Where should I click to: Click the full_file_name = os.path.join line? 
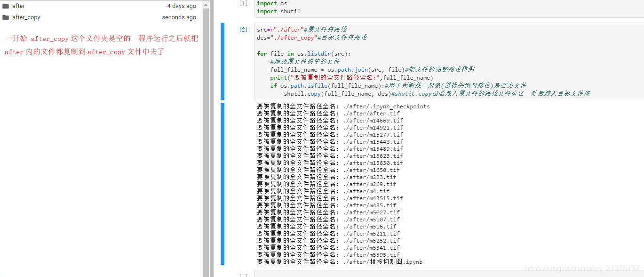click(x=372, y=69)
